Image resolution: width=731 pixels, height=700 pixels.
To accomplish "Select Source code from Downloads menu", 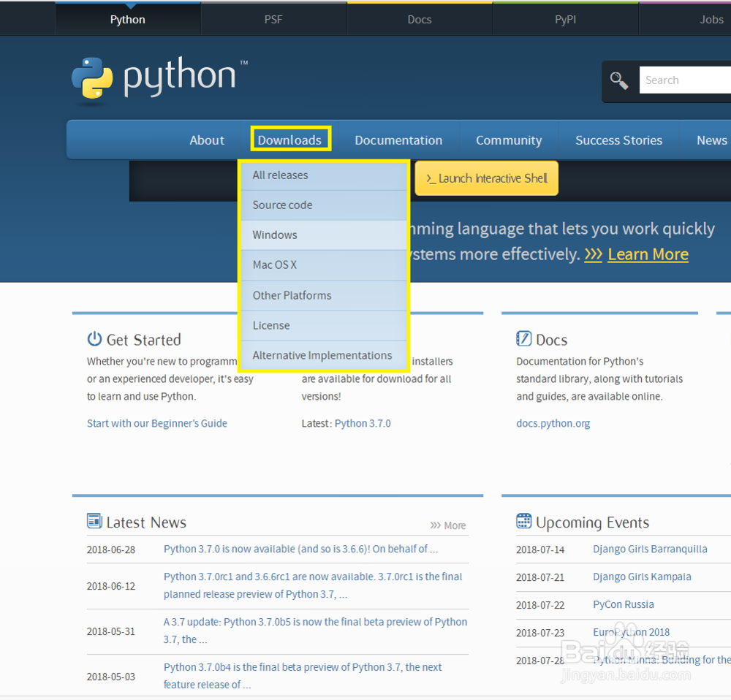I will [324, 205].
